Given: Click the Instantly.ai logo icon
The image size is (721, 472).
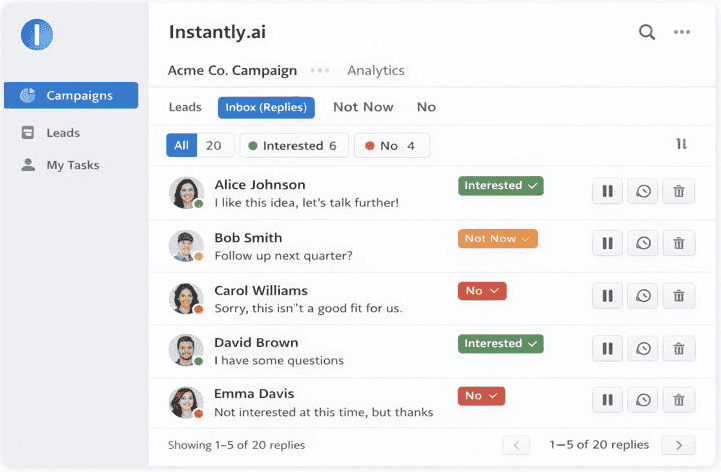Looking at the screenshot, I should coord(37,35).
